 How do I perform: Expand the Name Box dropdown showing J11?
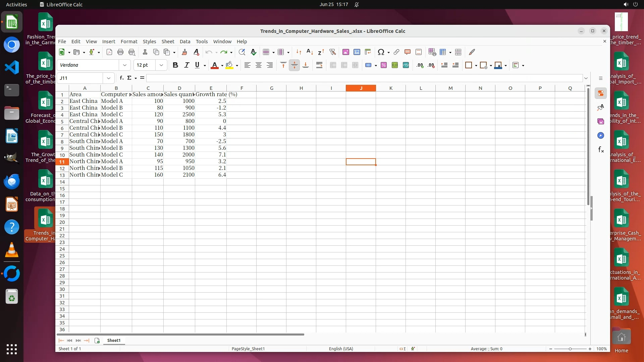pos(108,78)
